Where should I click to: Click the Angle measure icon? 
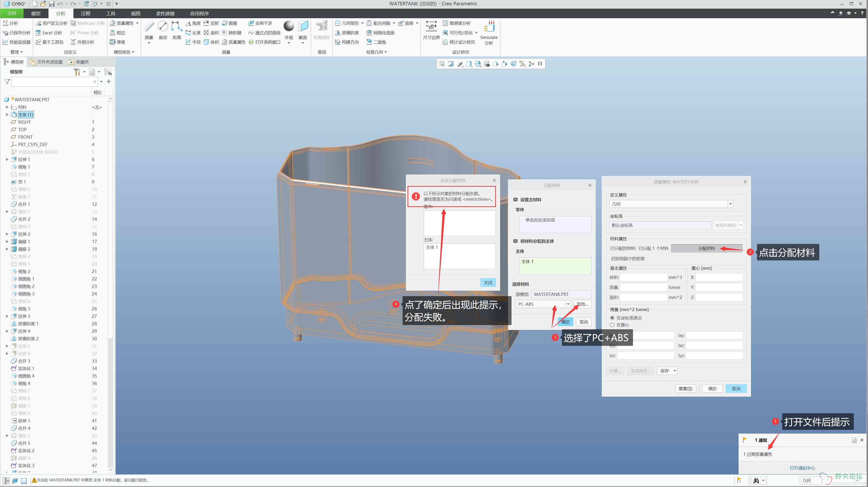193,23
